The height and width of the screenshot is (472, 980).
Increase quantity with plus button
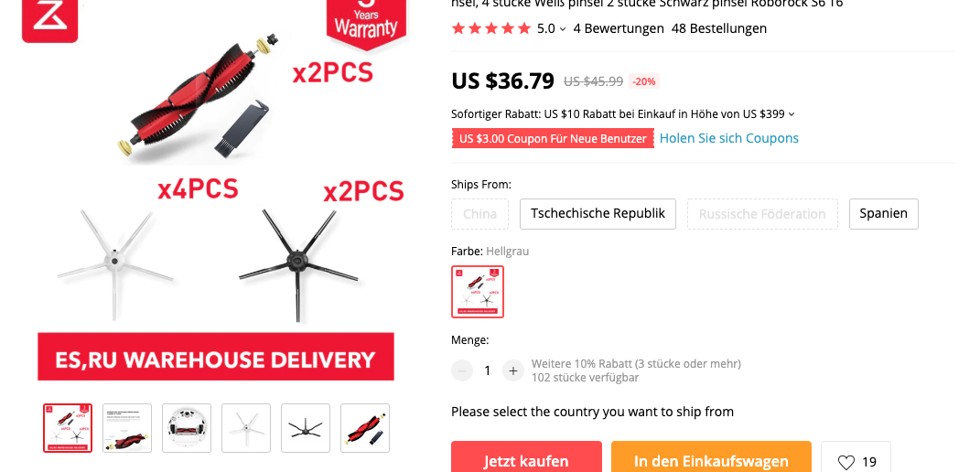click(x=513, y=370)
